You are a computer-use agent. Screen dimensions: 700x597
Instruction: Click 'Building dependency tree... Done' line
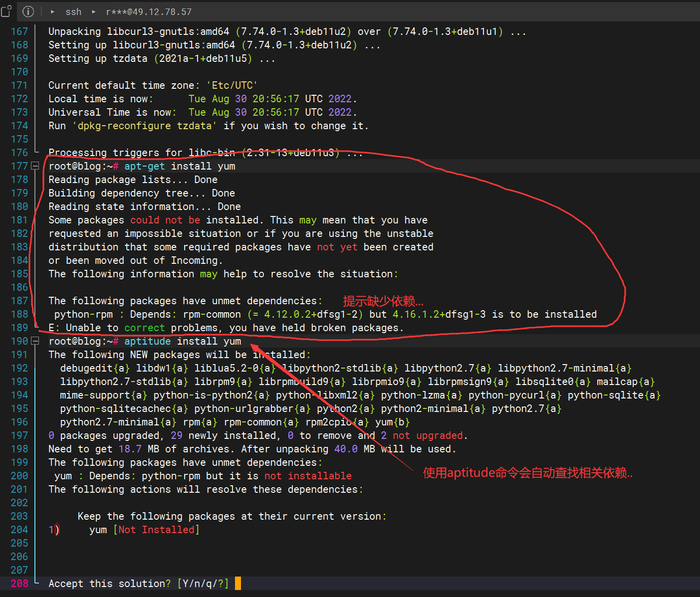(x=142, y=193)
